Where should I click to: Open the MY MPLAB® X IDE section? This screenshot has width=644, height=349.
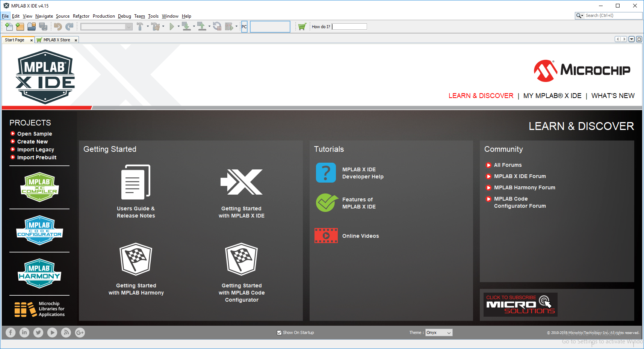point(552,96)
